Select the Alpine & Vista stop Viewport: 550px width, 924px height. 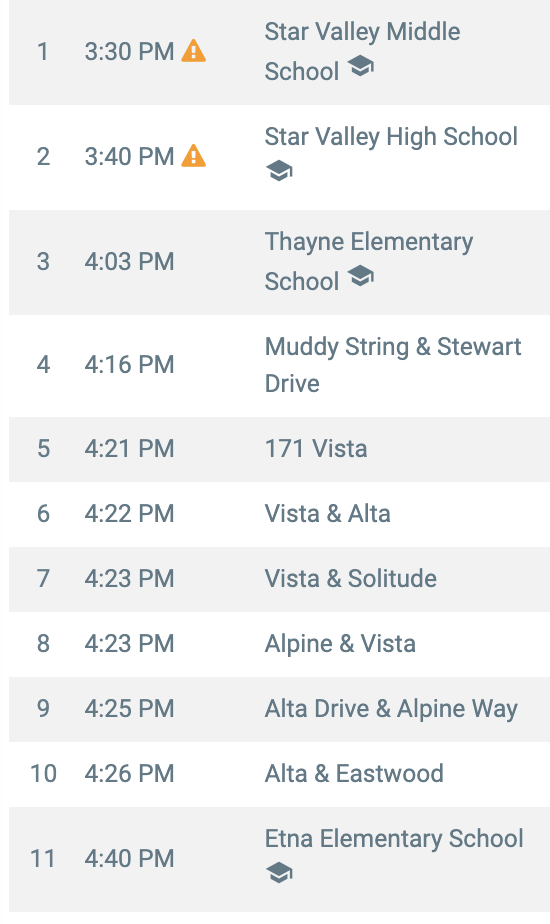click(340, 644)
